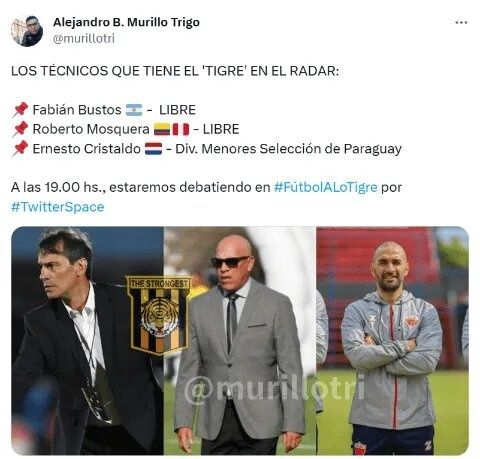The width and height of the screenshot is (480, 459).
Task: Click the tweet headline about 'TIGRE' radar
Action: pyautogui.click(x=175, y=71)
